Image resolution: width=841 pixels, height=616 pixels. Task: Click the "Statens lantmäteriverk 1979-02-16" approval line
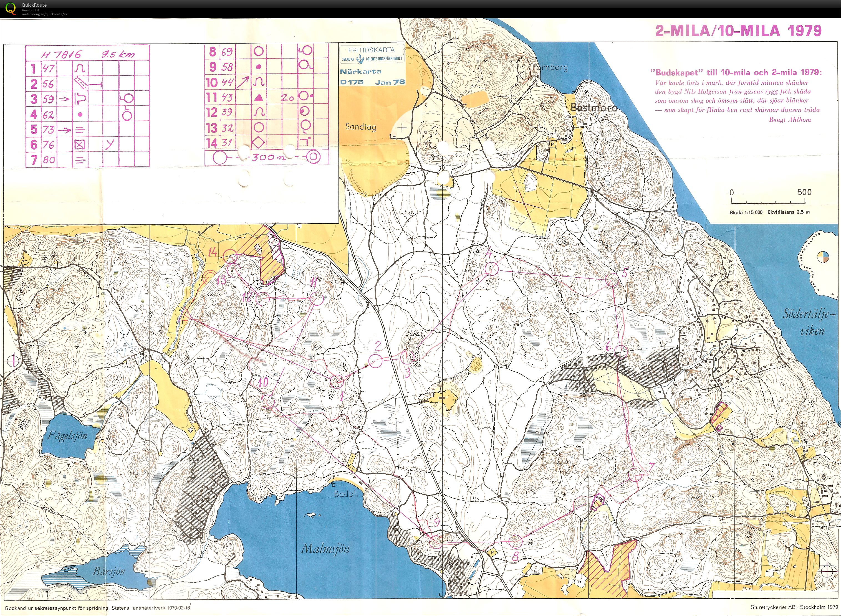click(x=151, y=608)
